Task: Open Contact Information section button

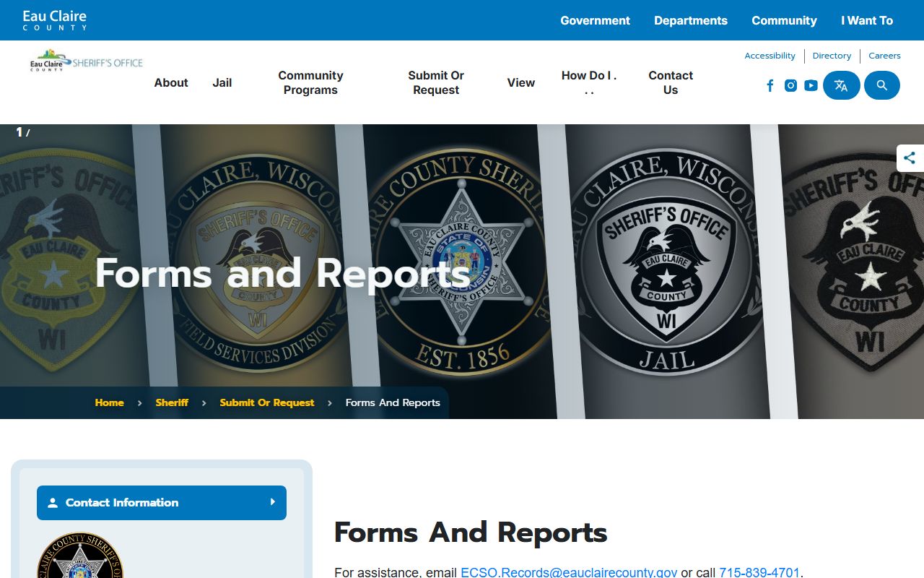Action: (162, 503)
